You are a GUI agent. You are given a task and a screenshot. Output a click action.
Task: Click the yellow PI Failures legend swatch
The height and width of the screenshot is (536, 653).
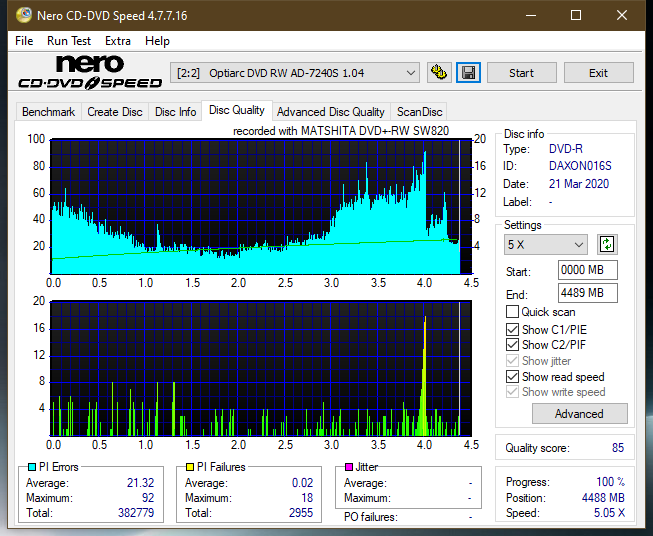[190, 467]
